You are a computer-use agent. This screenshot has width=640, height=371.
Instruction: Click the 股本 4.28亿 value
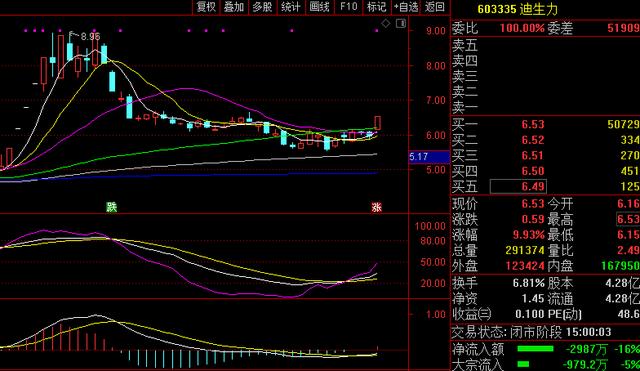623,283
